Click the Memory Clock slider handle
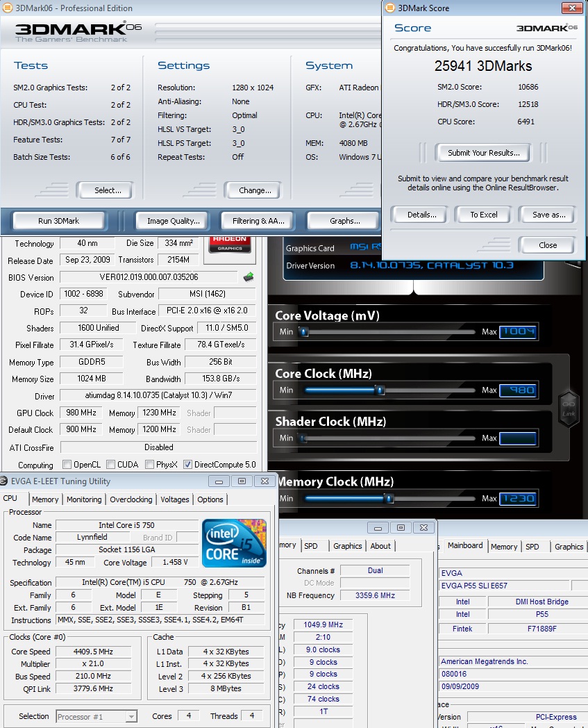588x728 pixels. pos(390,499)
